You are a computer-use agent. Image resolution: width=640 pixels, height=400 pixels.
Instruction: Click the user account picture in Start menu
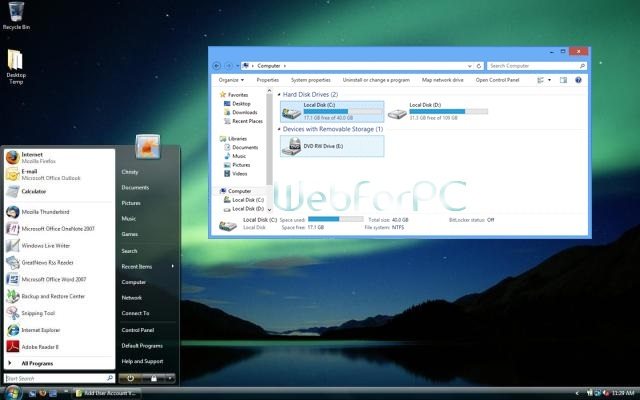(x=147, y=147)
